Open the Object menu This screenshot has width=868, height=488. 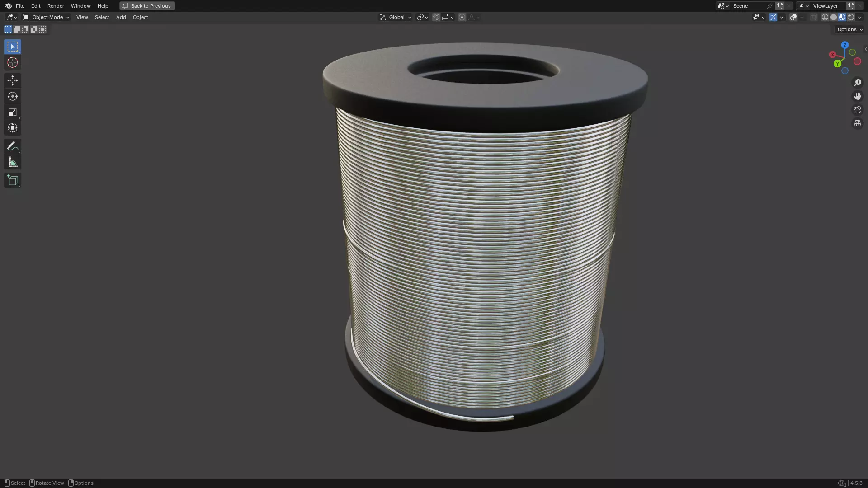(x=140, y=17)
